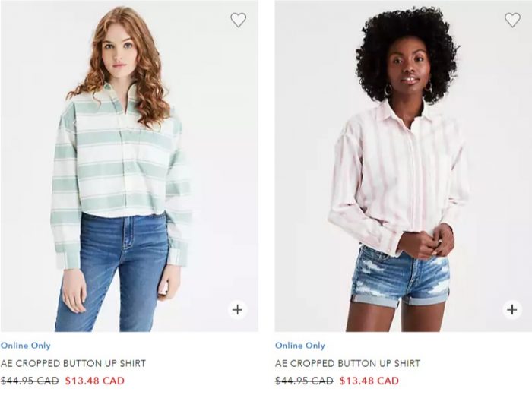Open quick-add plus icon on green shirt photo

(x=237, y=310)
